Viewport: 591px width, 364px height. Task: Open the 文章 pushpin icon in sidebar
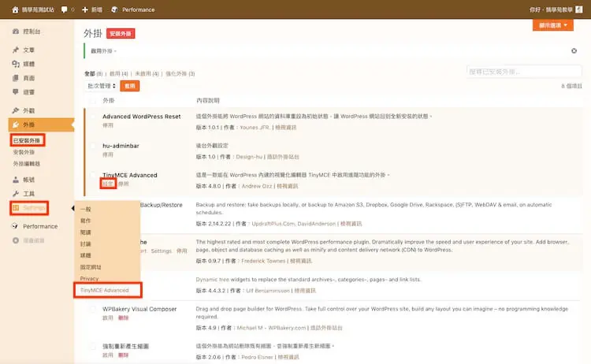[x=16, y=50]
